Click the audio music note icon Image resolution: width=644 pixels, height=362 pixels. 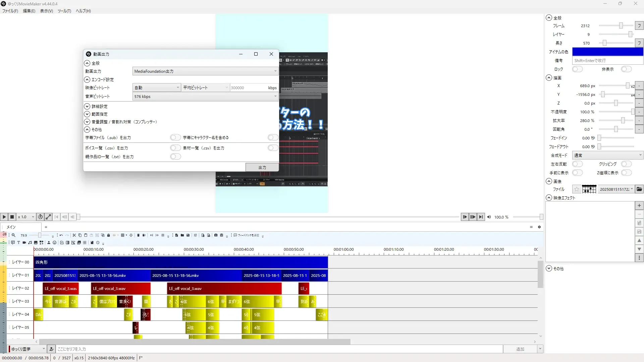tap(30, 243)
